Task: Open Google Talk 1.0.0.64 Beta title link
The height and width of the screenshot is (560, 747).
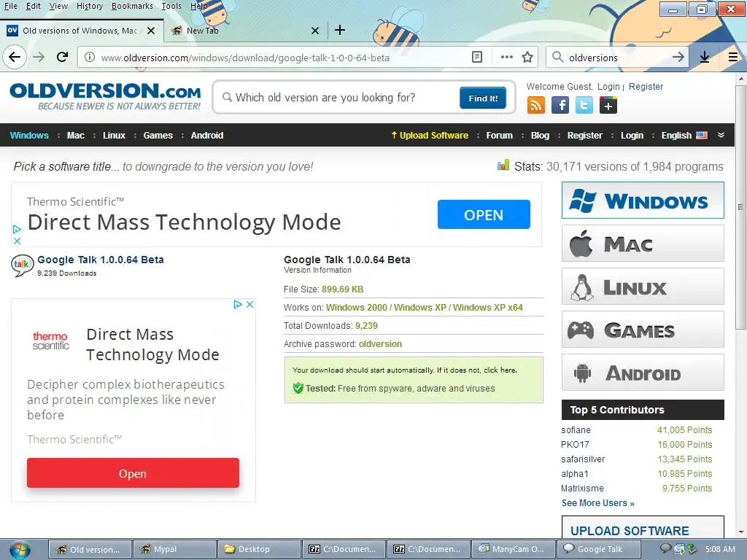Action: pos(101,260)
